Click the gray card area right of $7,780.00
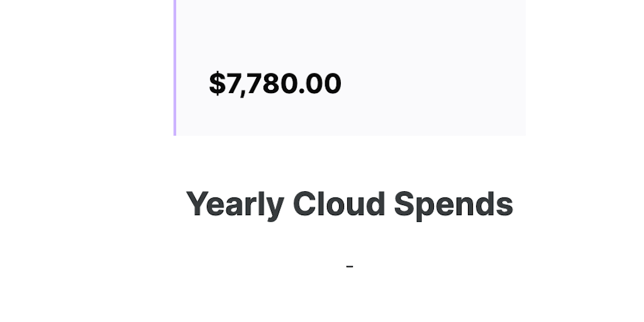Screen dimensions: 644x322 coord(434,84)
